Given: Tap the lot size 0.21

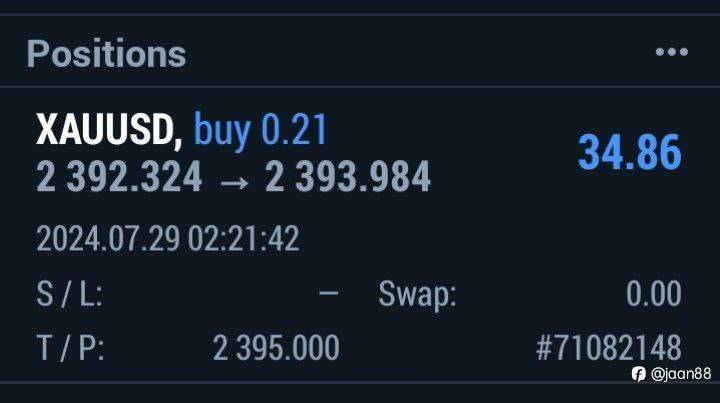Looking at the screenshot, I should click(x=295, y=130).
